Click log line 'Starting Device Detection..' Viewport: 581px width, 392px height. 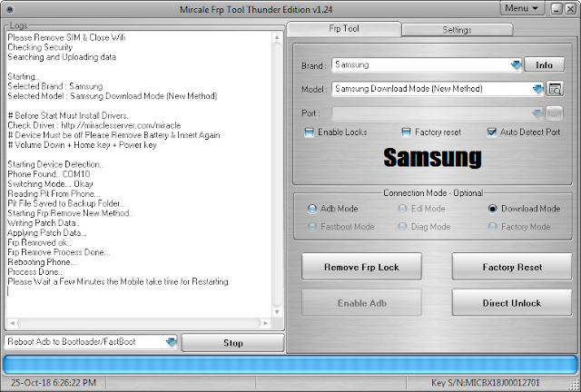tap(55, 164)
